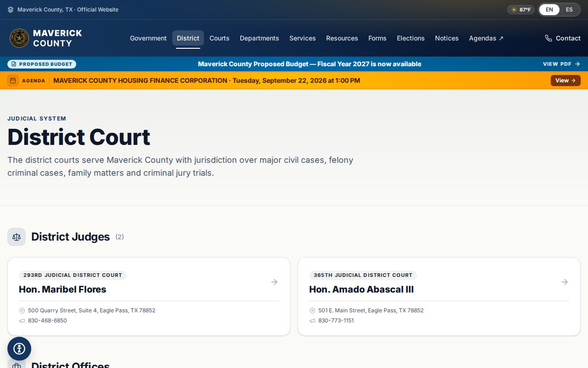Image resolution: width=588 pixels, height=368 pixels.
Task: Open the Departments menu
Action: point(260,38)
